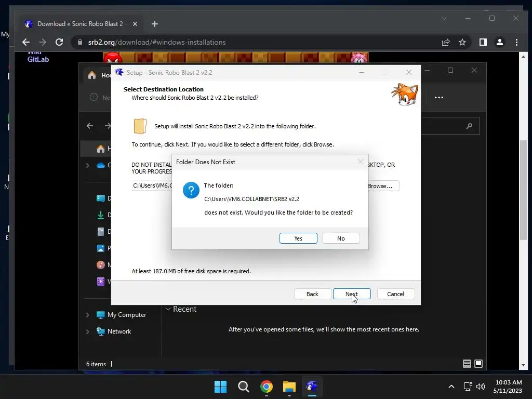Go forward in Chrome browser
The height and width of the screenshot is (399, 532).
(x=43, y=42)
